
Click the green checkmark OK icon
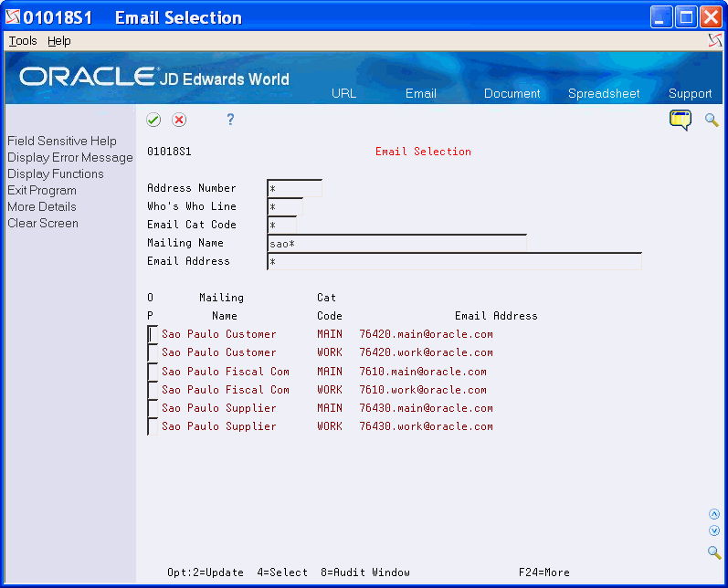pyautogui.click(x=153, y=120)
